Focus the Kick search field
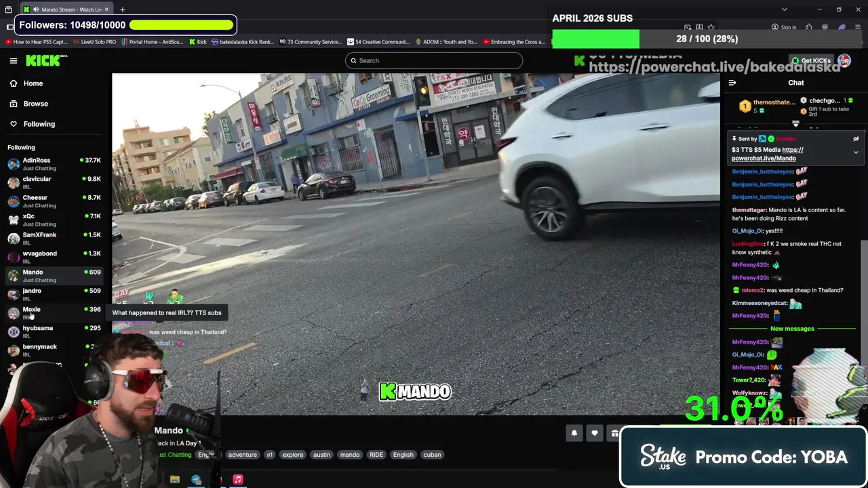The image size is (868, 488). pos(434,60)
